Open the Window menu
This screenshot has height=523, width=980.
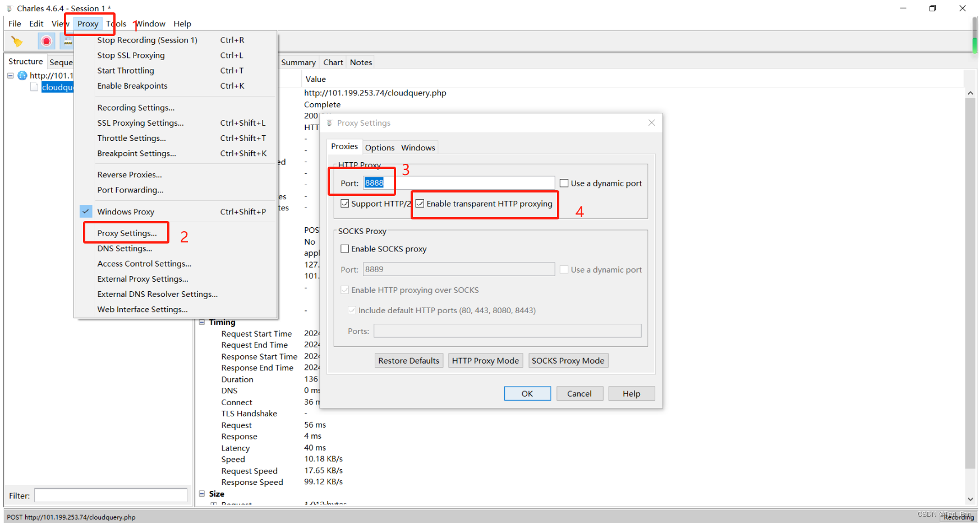[150, 24]
